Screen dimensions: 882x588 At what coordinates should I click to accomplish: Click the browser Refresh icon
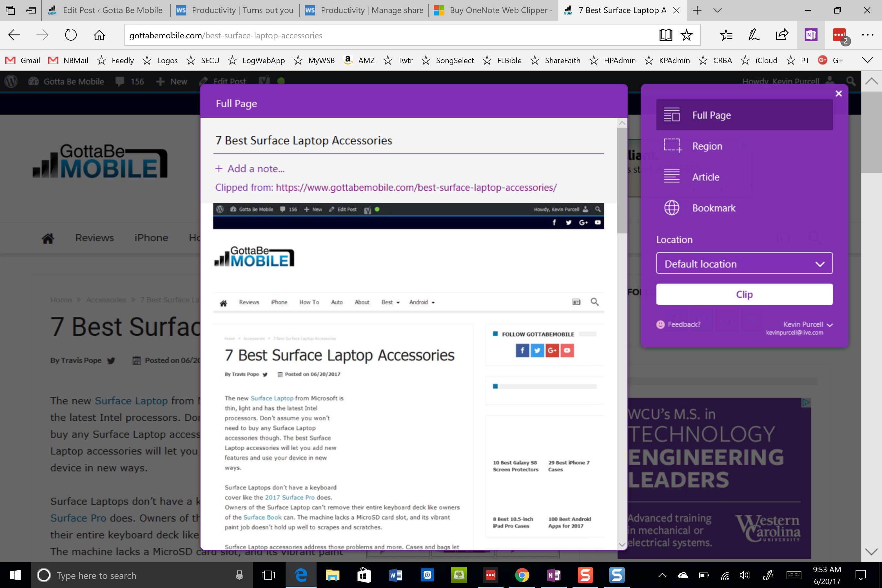[x=71, y=35]
